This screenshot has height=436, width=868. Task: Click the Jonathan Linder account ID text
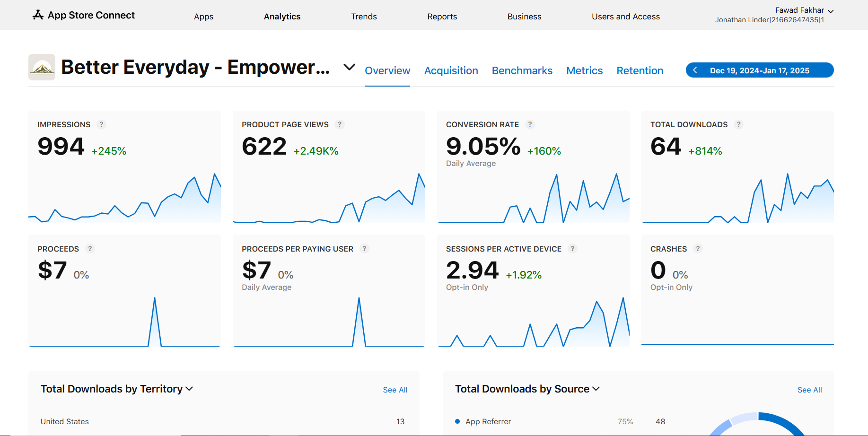coord(770,20)
